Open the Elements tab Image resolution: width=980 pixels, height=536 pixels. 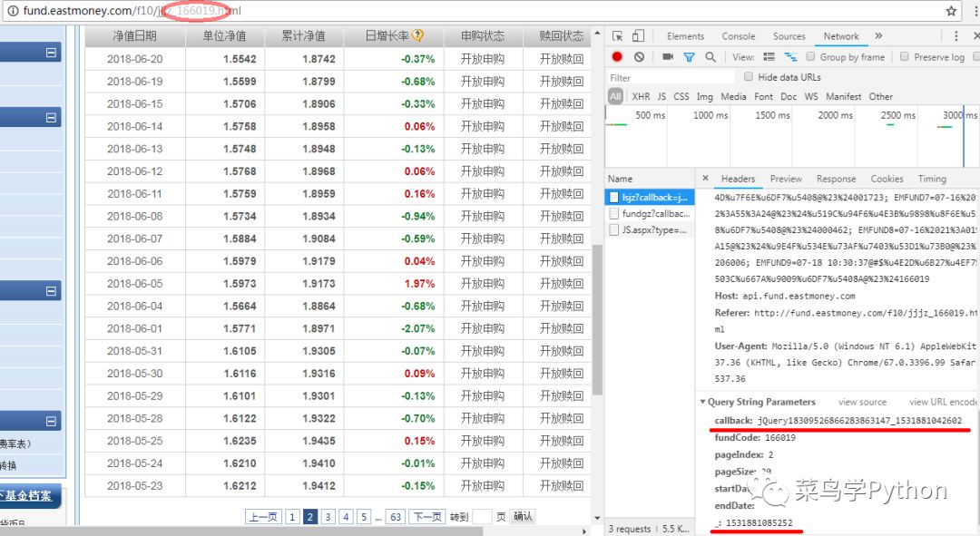point(685,36)
